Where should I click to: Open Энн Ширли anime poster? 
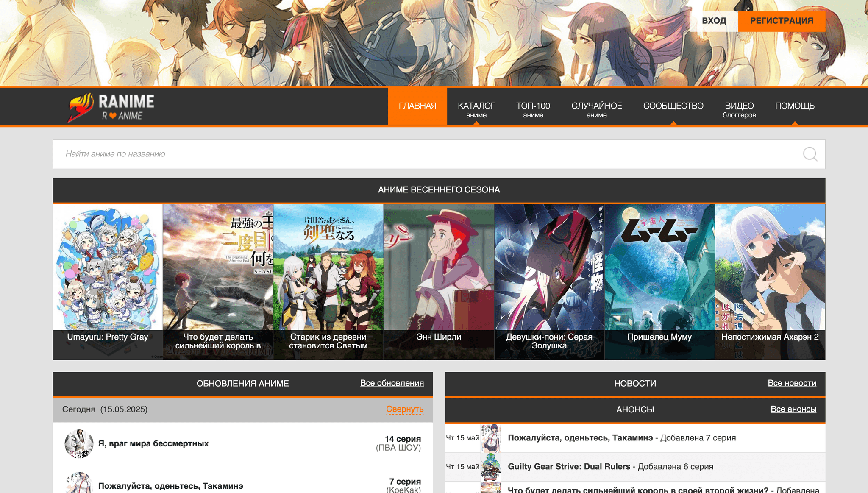coord(439,282)
